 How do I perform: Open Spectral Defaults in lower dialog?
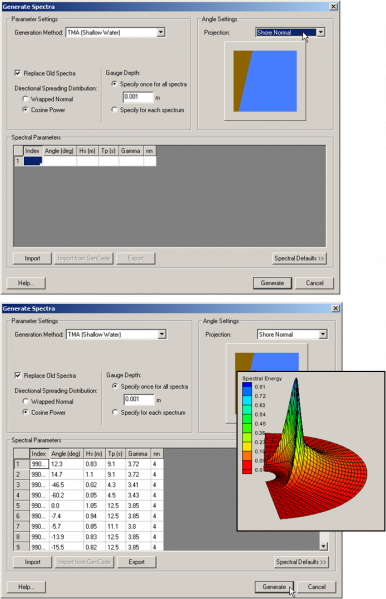[302, 562]
